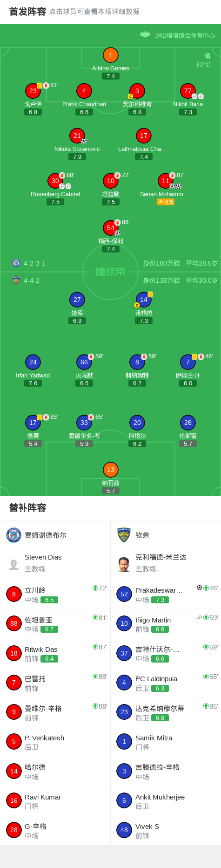The width and height of the screenshot is (221, 868).
Task: Select substitute Ritwik Das number 18
Action: [55, 653]
